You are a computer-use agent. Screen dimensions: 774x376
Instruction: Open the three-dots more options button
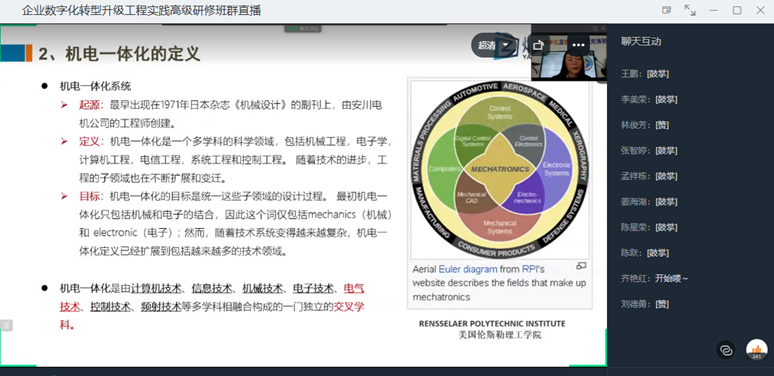tap(578, 45)
